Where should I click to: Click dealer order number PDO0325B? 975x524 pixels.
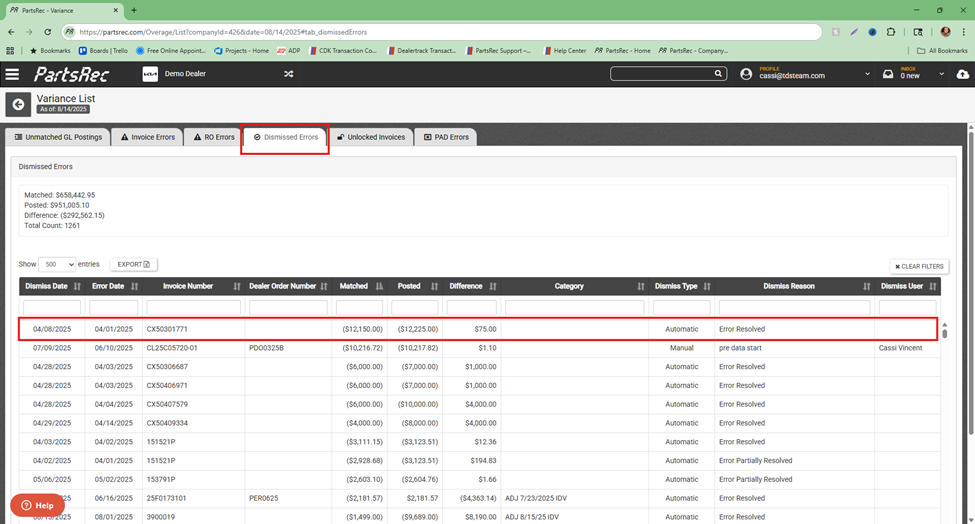[x=266, y=348]
